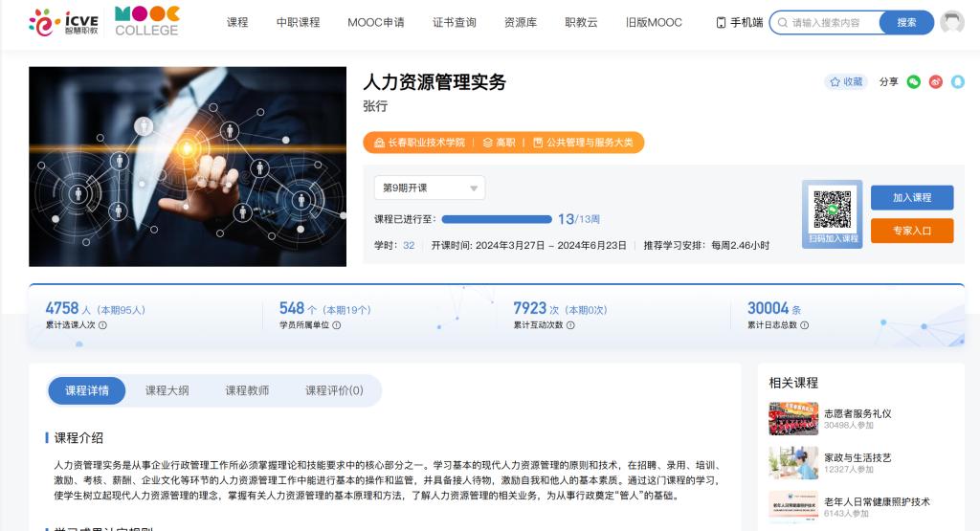This screenshot has height=531, width=980.
Task: Open the user avatar profile icon
Action: (951, 23)
